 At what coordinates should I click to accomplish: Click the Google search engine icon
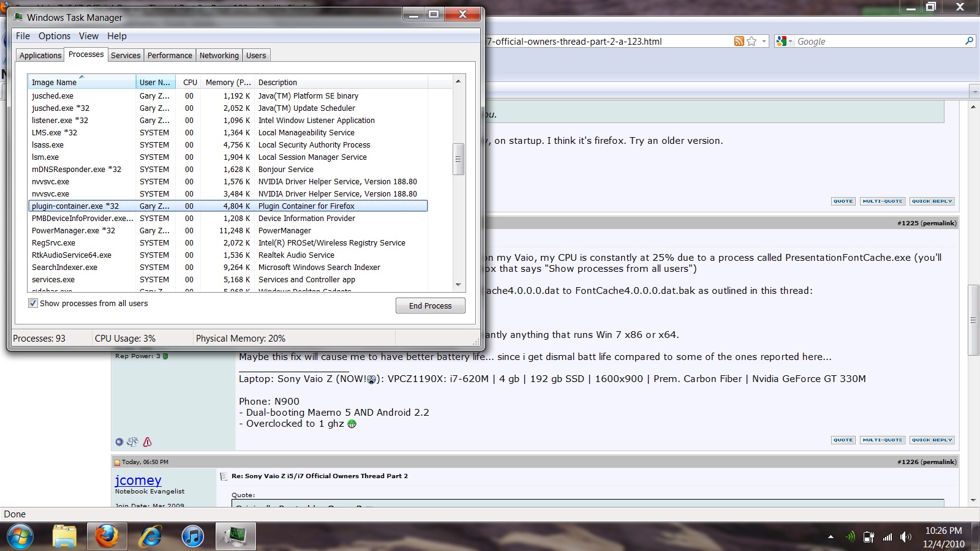click(x=781, y=41)
